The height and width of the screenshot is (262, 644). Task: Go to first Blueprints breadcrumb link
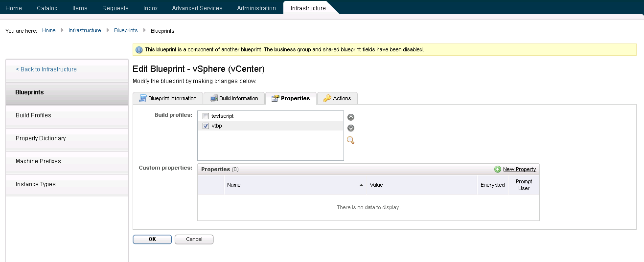pyautogui.click(x=126, y=30)
